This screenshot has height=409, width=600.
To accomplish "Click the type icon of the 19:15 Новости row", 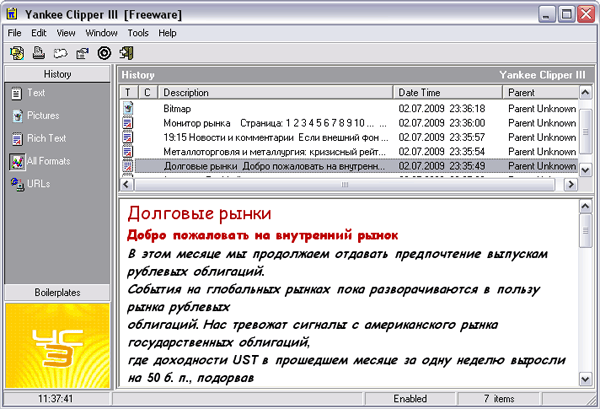I will point(128,137).
